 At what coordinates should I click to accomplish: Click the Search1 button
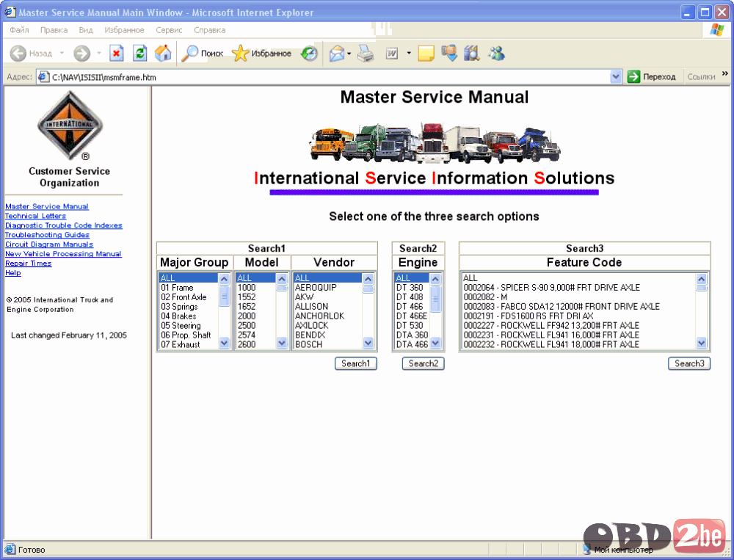[356, 363]
